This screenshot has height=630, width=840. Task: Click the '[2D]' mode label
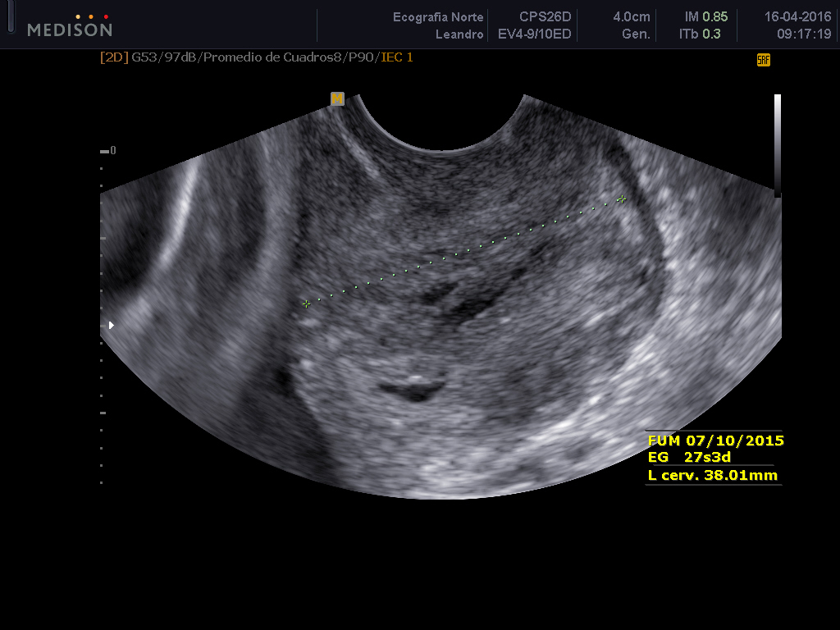(114, 57)
